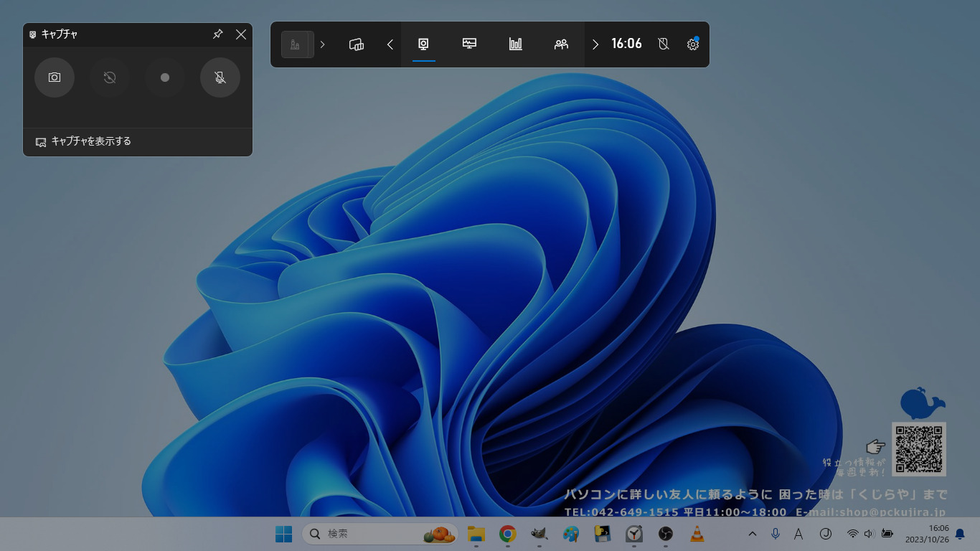Toggle the microphone while recording
980x551 pixels.
pyautogui.click(x=220, y=77)
